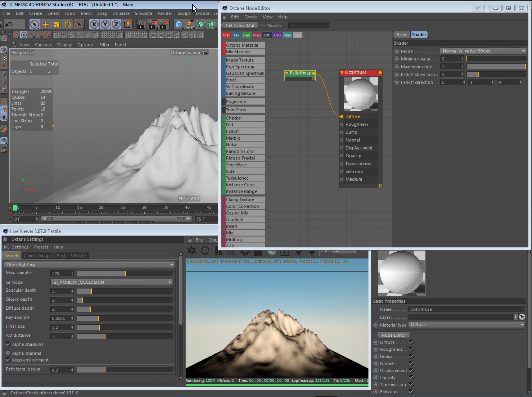Add a Cube primitive object
Image resolution: width=532 pixels, height=397 pixels.
(x=179, y=25)
